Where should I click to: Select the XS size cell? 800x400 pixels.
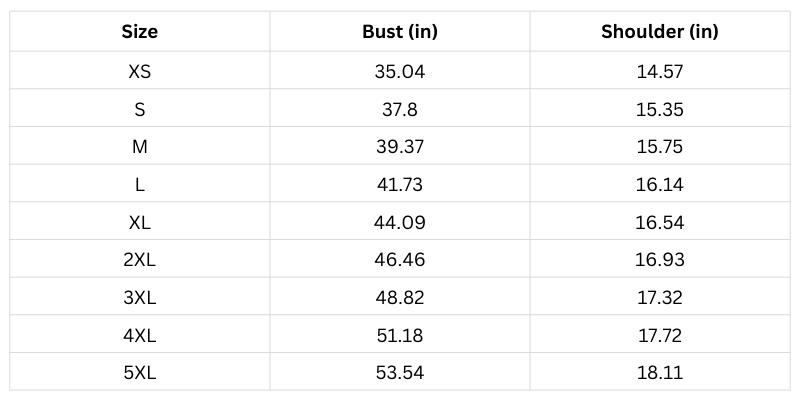click(140, 71)
